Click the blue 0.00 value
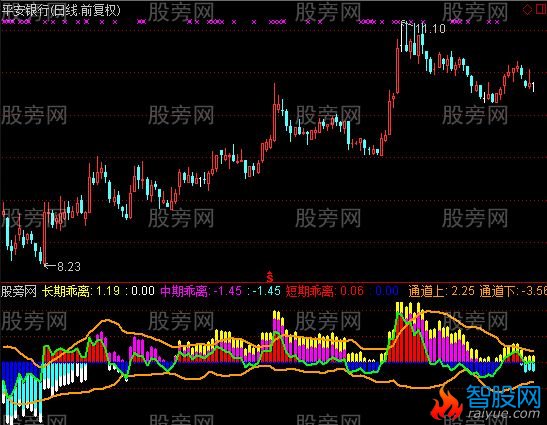 click(387, 291)
